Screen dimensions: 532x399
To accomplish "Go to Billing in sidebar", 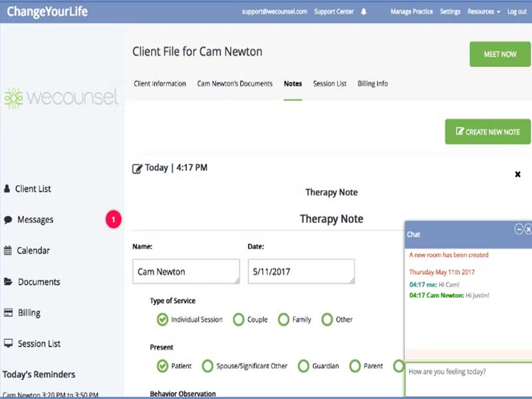I will tap(22, 313).
